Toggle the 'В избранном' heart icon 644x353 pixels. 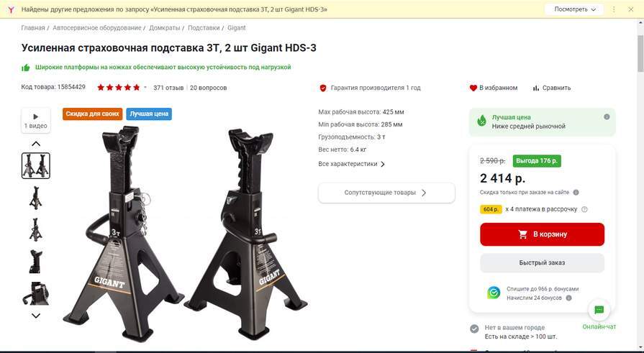(473, 88)
